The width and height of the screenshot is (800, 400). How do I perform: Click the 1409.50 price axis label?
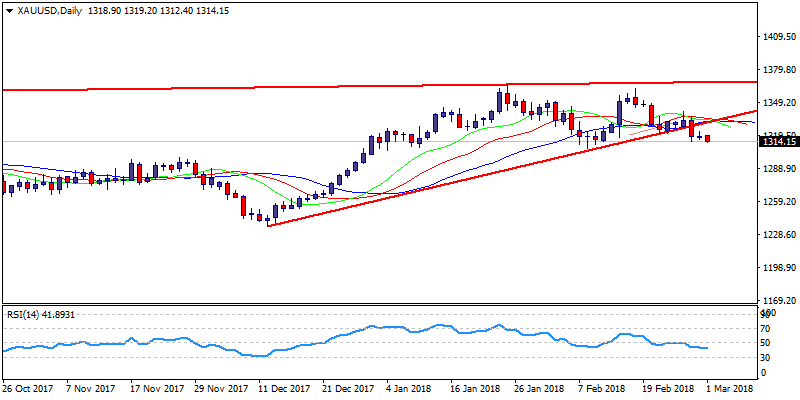coord(777,37)
